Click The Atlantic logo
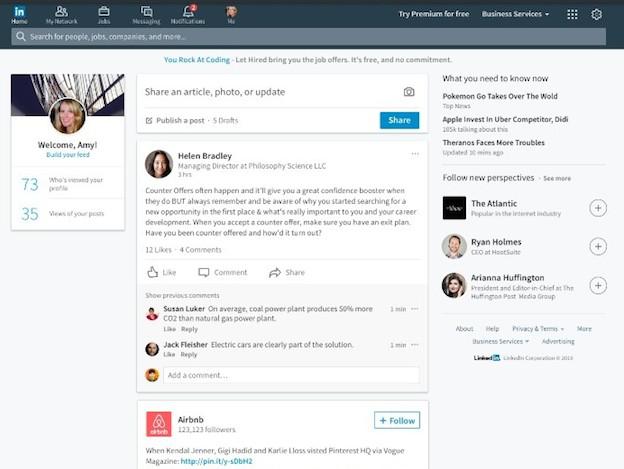This screenshot has width=624, height=469. tap(454, 208)
